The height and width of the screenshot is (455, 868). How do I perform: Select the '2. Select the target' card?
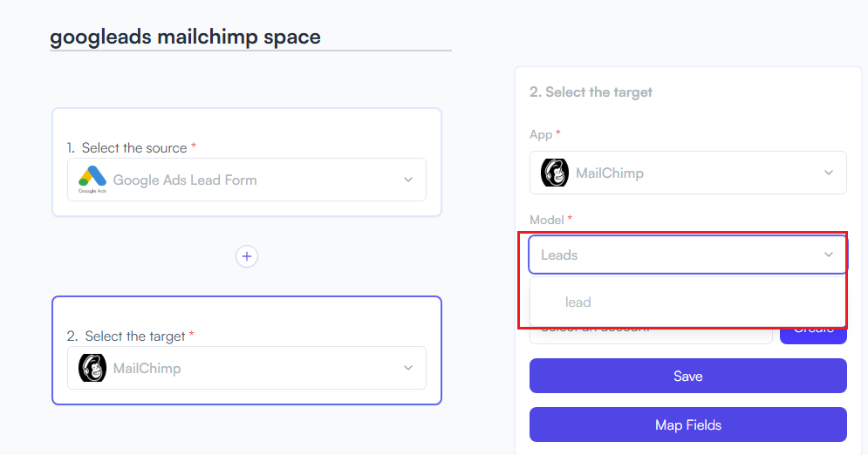(x=247, y=350)
